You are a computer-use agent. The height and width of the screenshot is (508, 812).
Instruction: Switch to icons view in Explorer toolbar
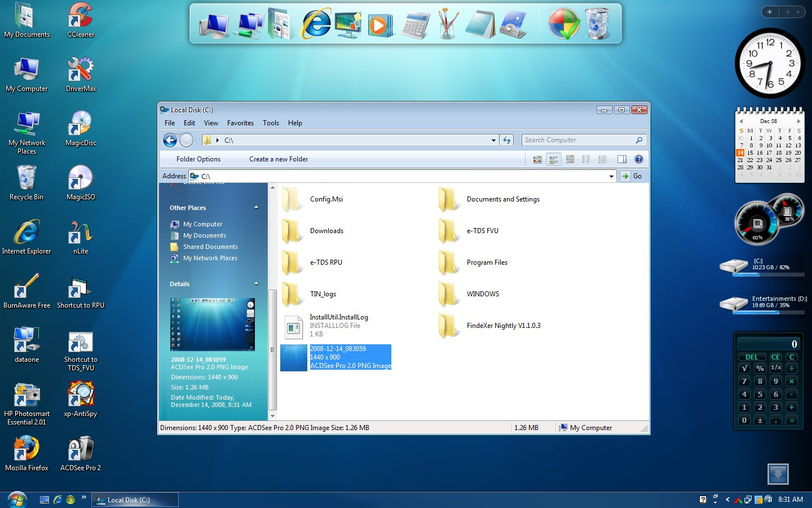click(570, 159)
